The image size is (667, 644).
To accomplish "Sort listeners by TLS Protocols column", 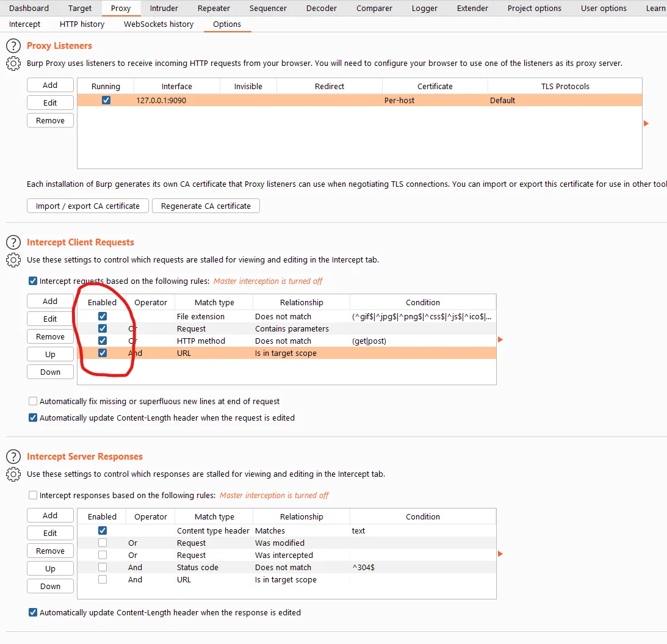I will [x=565, y=87].
